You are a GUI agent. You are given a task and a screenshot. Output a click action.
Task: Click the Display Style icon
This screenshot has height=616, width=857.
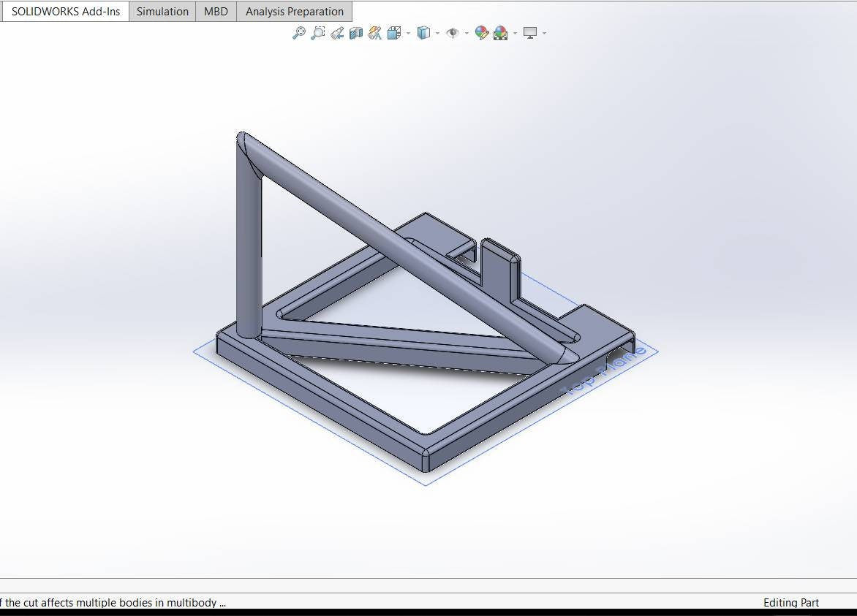[x=423, y=33]
